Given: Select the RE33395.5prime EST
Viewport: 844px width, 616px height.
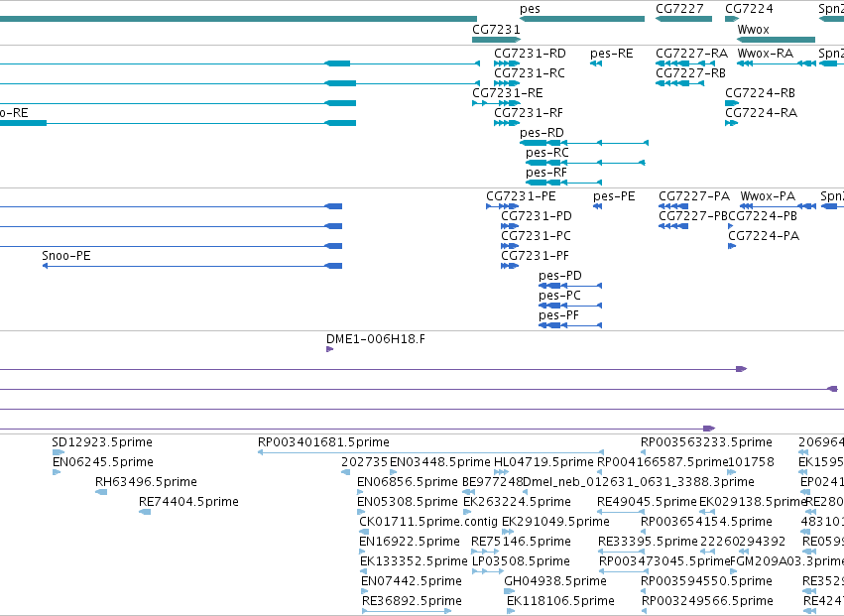Looking at the screenshot, I should (622, 552).
